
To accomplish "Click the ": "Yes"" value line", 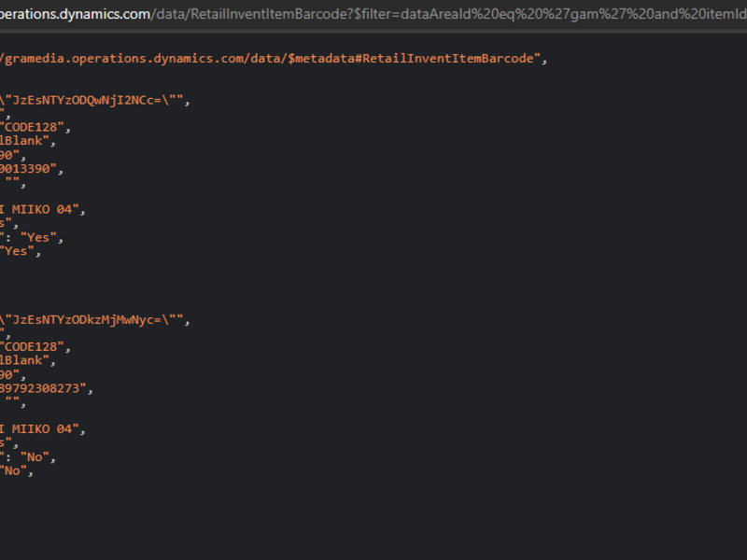I will (x=32, y=238).
